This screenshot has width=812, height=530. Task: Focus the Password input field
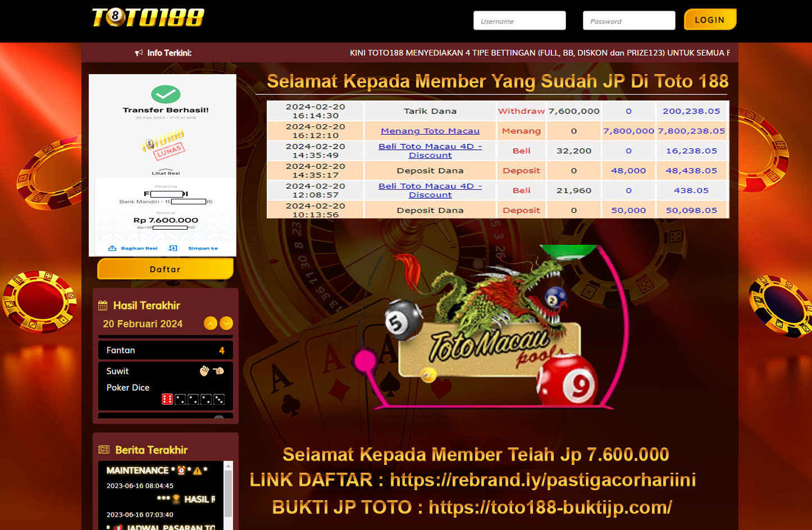pos(629,21)
